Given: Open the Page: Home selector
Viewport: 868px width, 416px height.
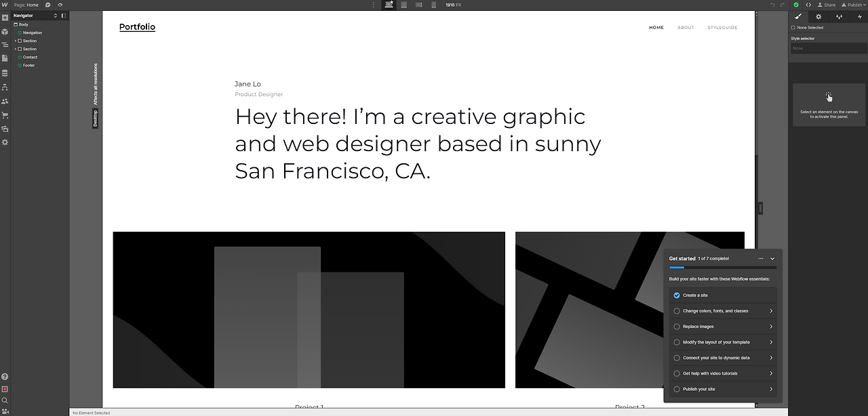Looking at the screenshot, I should pyautogui.click(x=26, y=5).
